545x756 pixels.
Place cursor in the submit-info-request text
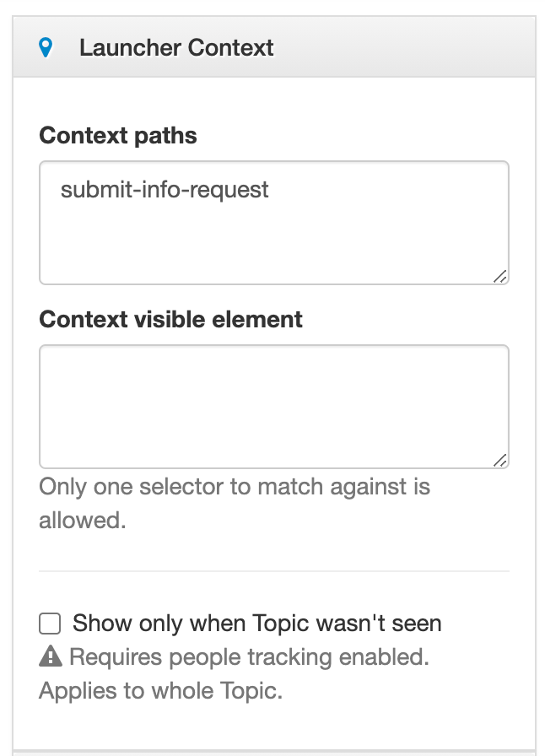point(165,190)
